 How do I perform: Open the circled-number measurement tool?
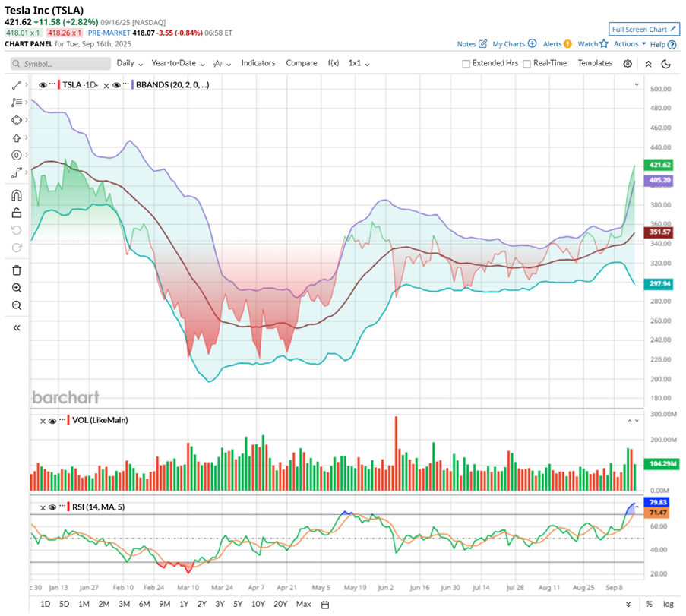pos(16,155)
